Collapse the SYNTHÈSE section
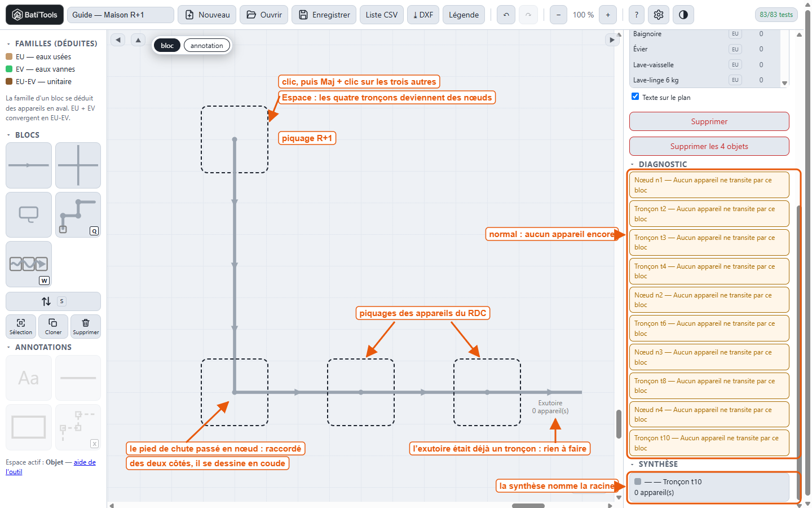Image resolution: width=812 pixels, height=508 pixels. 632,465
